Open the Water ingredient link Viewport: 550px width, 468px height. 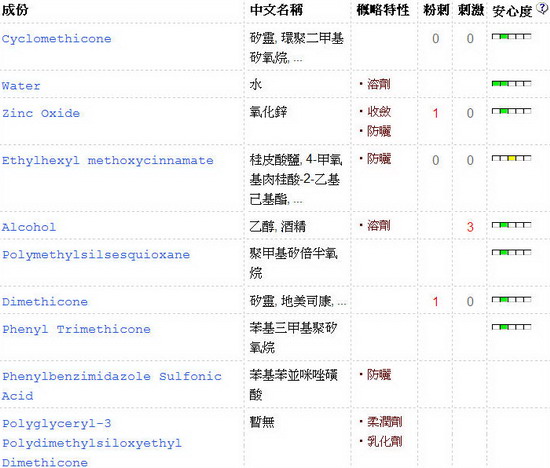pyautogui.click(x=21, y=86)
